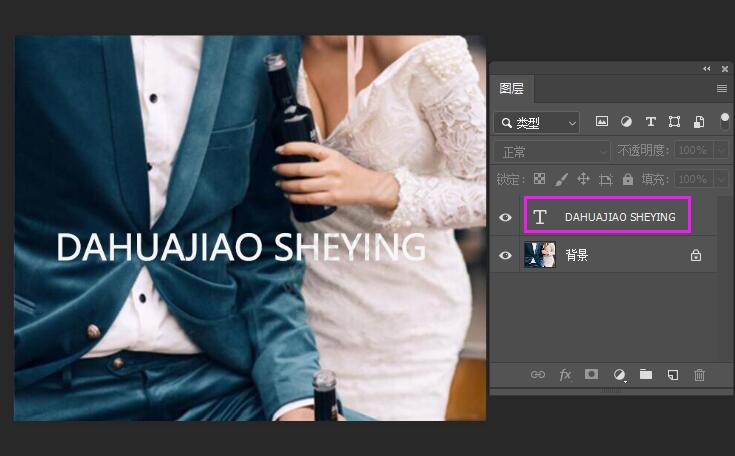Collapse the panel with double arrows
The height and width of the screenshot is (456, 735).
click(706, 69)
